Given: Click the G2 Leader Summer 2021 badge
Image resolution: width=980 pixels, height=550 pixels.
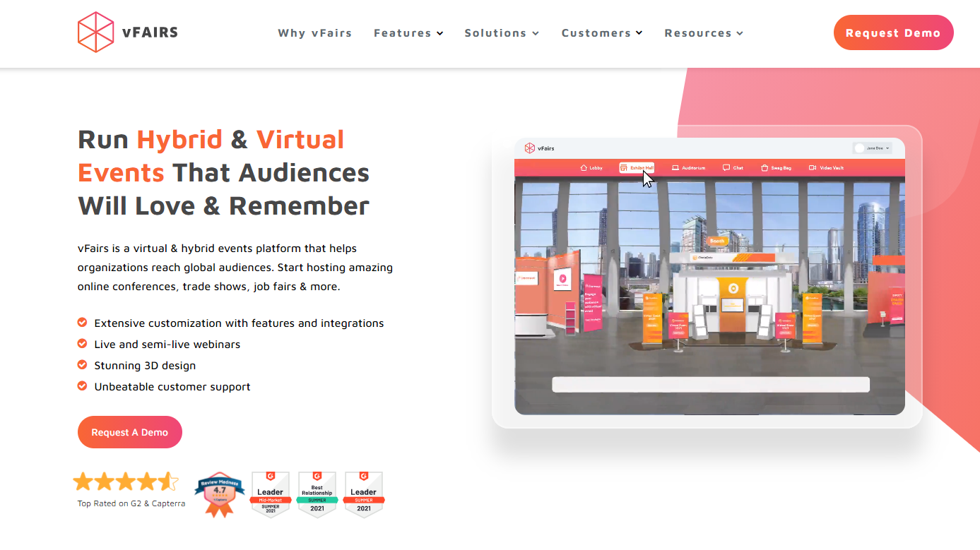Looking at the screenshot, I should click(x=363, y=494).
